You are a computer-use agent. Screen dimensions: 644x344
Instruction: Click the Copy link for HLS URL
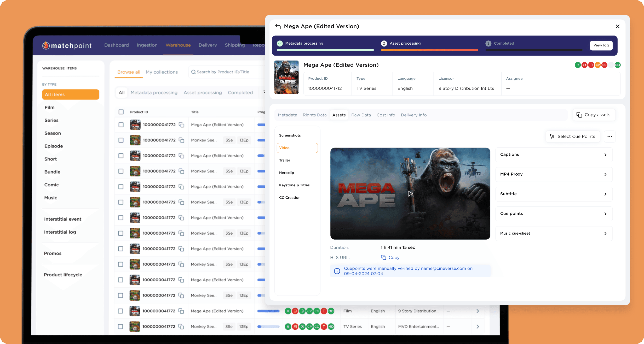[x=394, y=257]
